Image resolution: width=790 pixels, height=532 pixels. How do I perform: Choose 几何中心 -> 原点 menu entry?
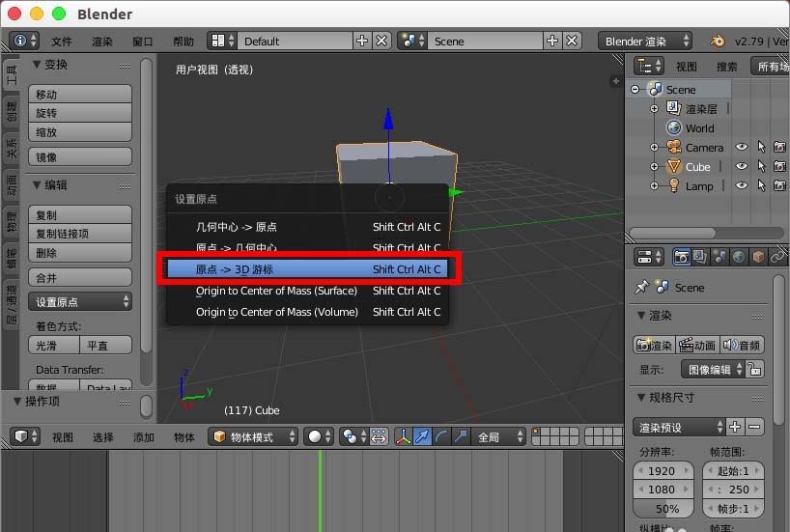click(x=307, y=227)
